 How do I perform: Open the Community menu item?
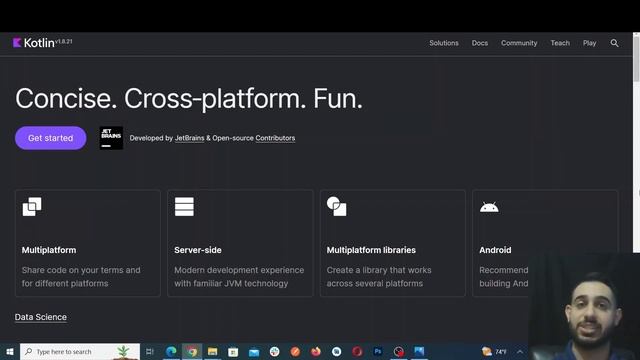click(519, 43)
